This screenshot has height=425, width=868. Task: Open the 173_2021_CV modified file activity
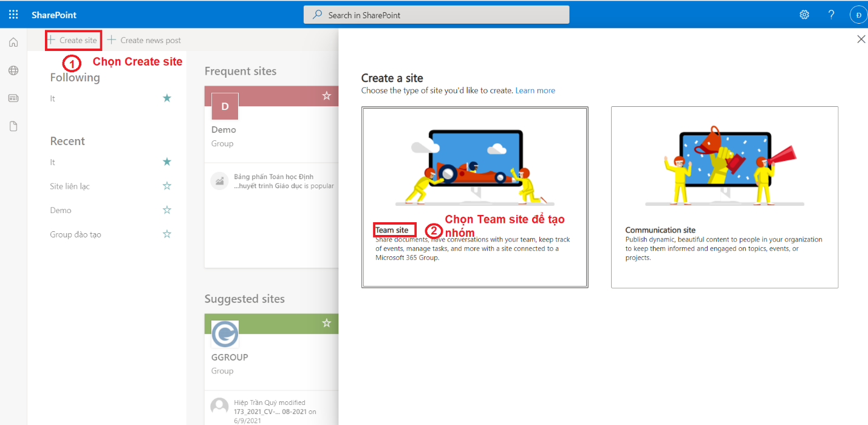pos(275,411)
